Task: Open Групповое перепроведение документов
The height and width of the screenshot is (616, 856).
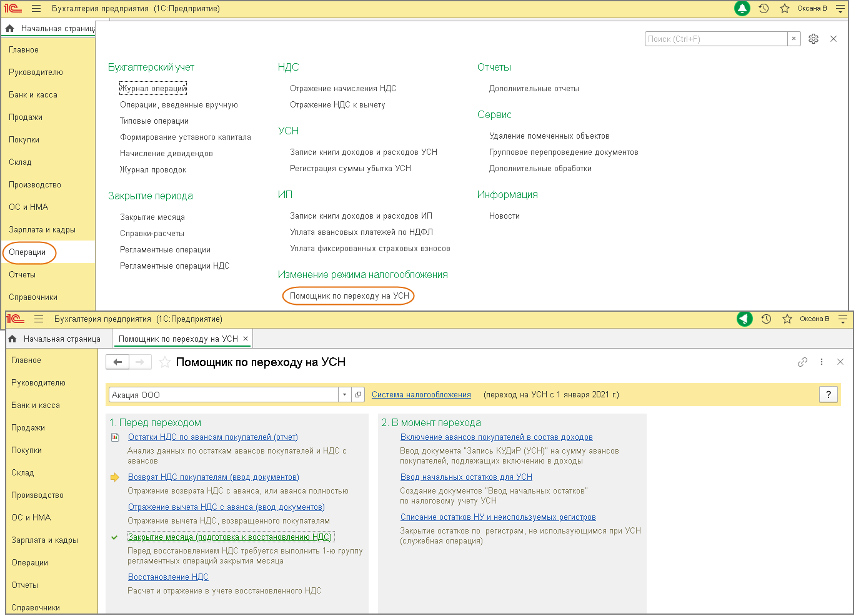Action: pos(564,152)
